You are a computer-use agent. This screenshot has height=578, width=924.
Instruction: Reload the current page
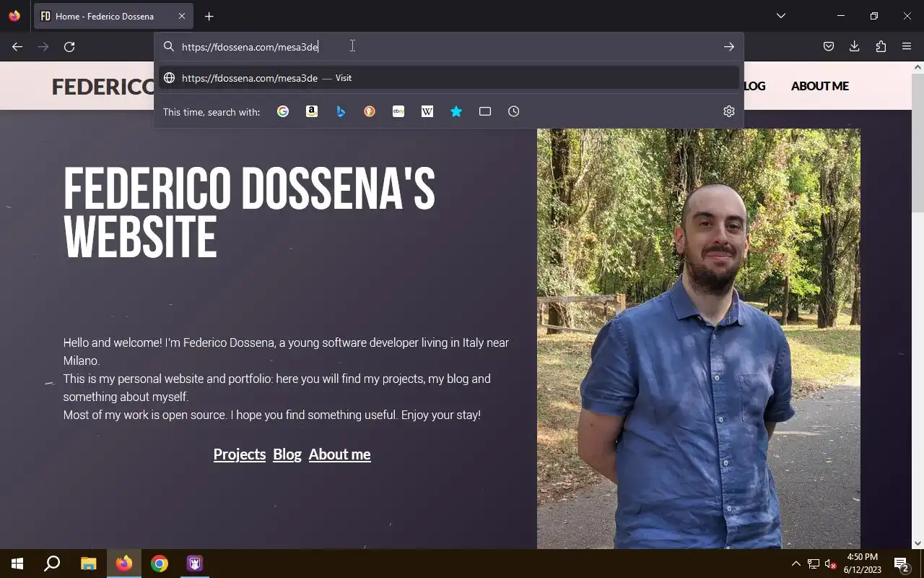pos(69,47)
